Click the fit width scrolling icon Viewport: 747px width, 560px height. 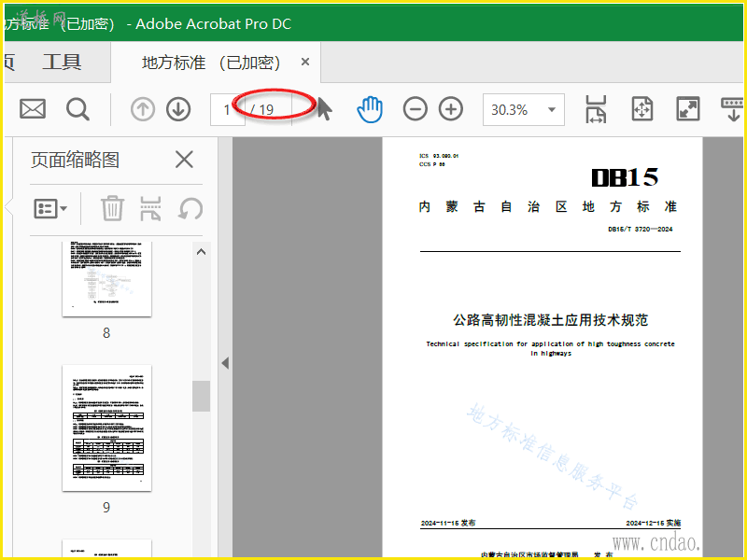pos(596,109)
